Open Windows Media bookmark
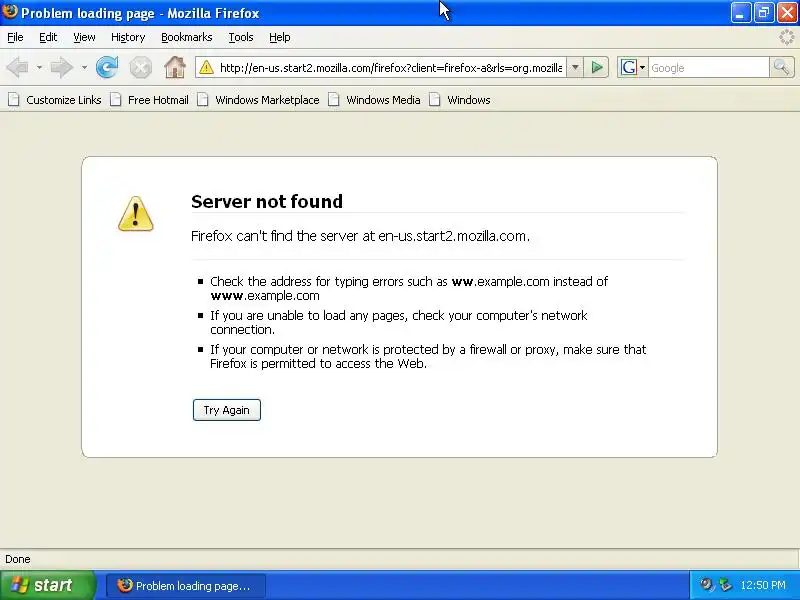The height and width of the screenshot is (600, 800). tap(374, 100)
